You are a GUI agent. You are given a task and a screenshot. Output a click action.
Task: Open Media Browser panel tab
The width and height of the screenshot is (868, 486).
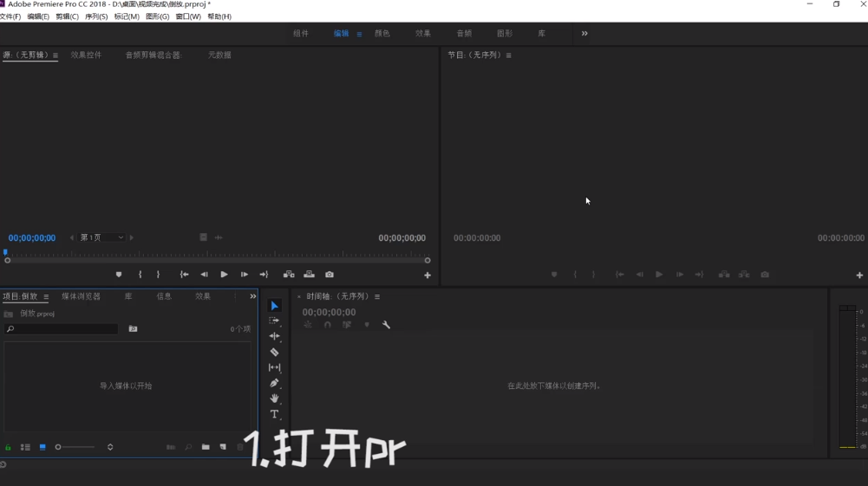(x=82, y=296)
